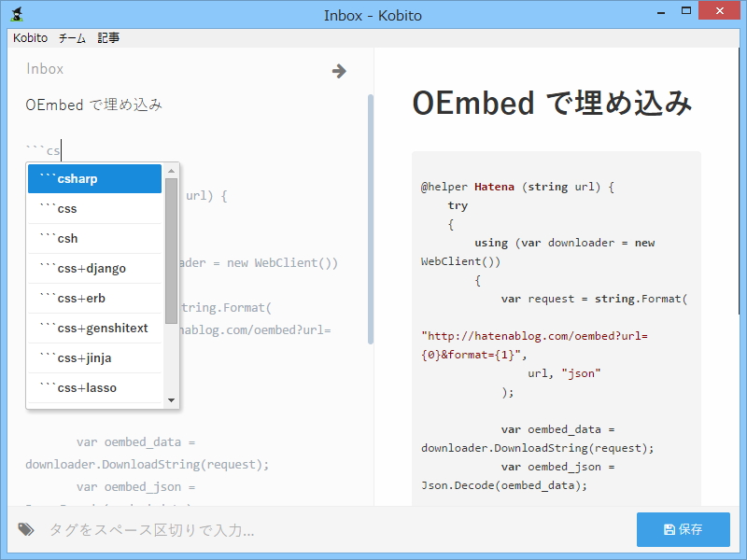
Task: Click 'var oembed_data =' in the editor
Action: [x=135, y=441]
